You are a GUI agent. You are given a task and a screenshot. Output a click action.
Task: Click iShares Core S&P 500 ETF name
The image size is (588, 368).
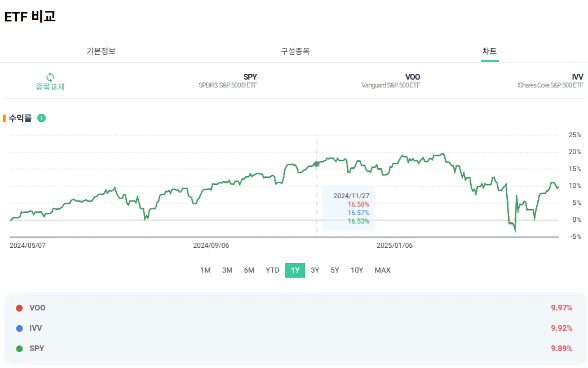pos(550,85)
